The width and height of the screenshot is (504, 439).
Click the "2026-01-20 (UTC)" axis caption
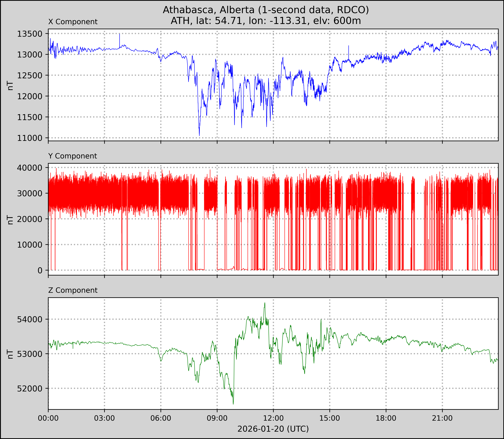[x=273, y=429]
